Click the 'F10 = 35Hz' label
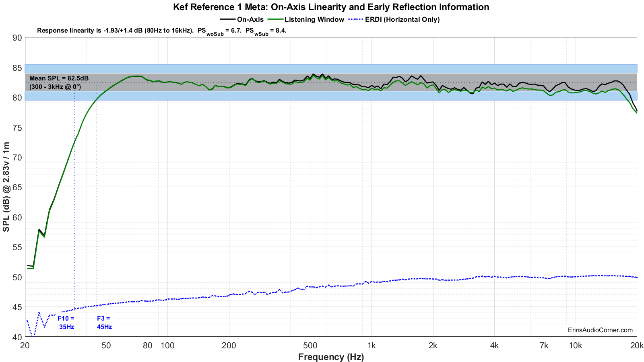Screen dimensions: 644x362 coord(66,323)
